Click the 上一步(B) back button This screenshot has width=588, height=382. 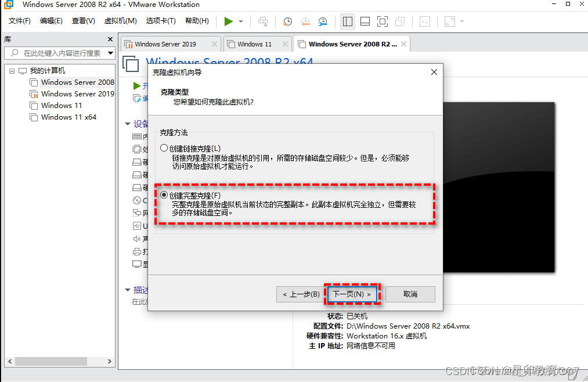(x=301, y=294)
